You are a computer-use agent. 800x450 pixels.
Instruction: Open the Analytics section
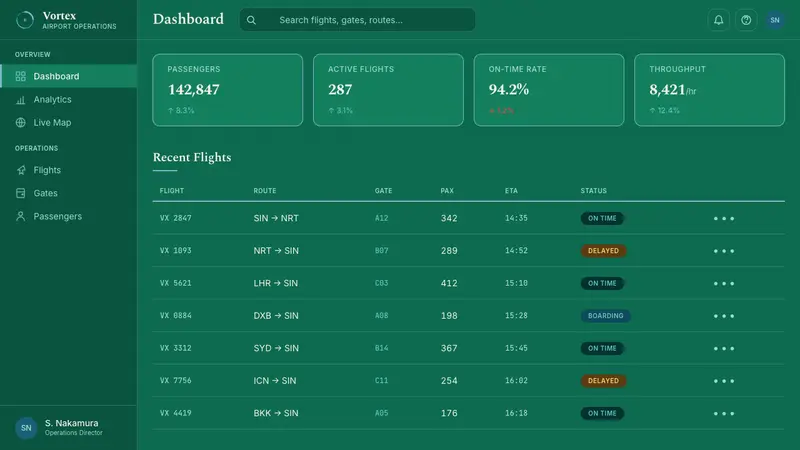(68, 99)
